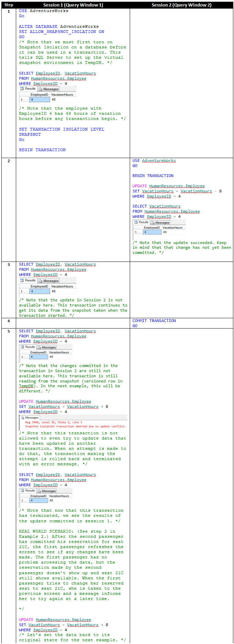Click the 'Session 2 (Query Window 2)' column header
The height and width of the screenshot is (644, 234).
pyautogui.click(x=182, y=5)
